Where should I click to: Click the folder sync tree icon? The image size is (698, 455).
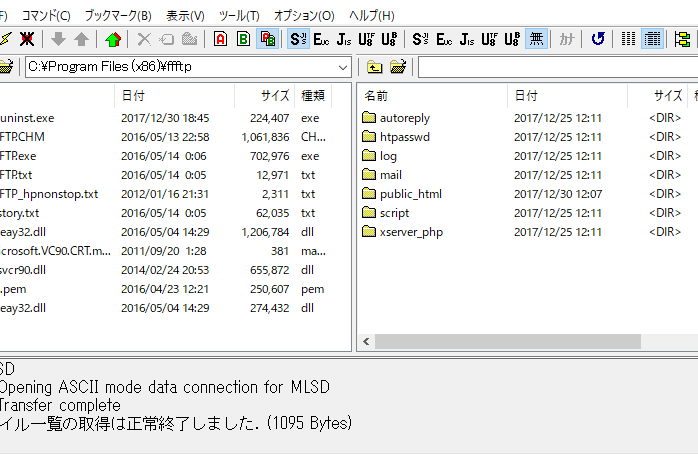(x=683, y=40)
